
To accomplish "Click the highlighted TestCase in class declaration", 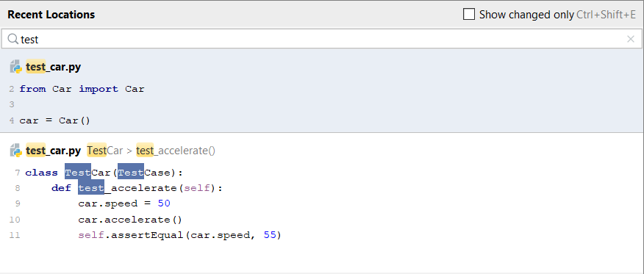I will pyautogui.click(x=144, y=173).
